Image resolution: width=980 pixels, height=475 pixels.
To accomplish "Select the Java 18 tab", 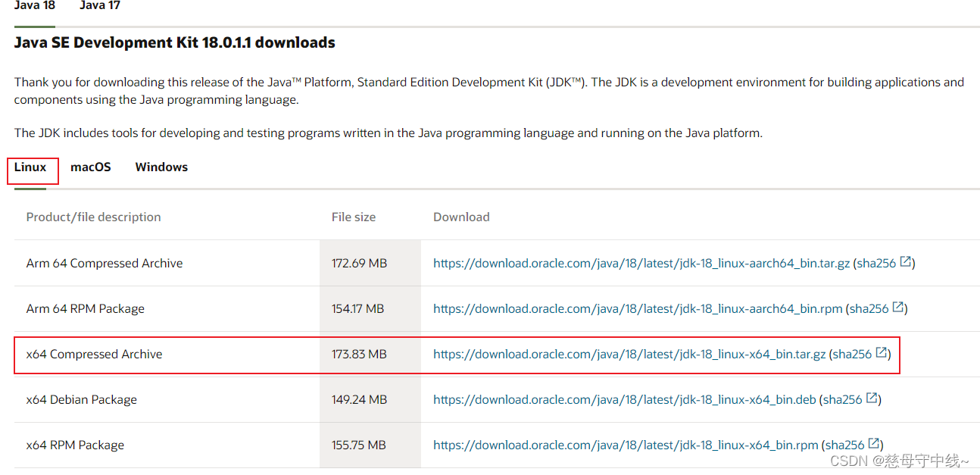I will point(34,6).
